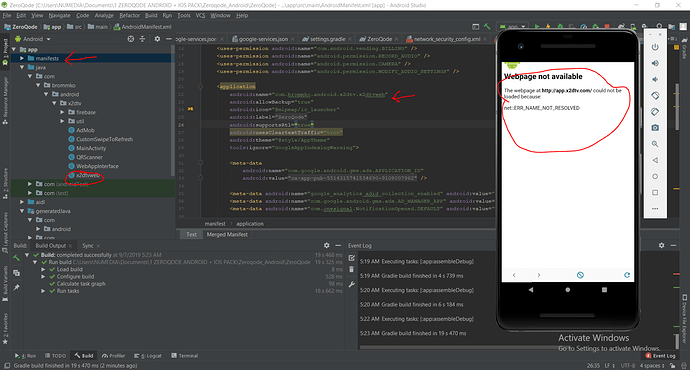Click the scroll-from-source target icon
690x370 pixels.
click(131, 39)
